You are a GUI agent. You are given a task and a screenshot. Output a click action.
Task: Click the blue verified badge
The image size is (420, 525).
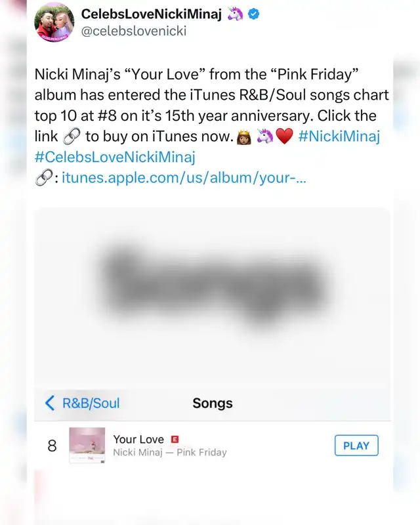[253, 14]
